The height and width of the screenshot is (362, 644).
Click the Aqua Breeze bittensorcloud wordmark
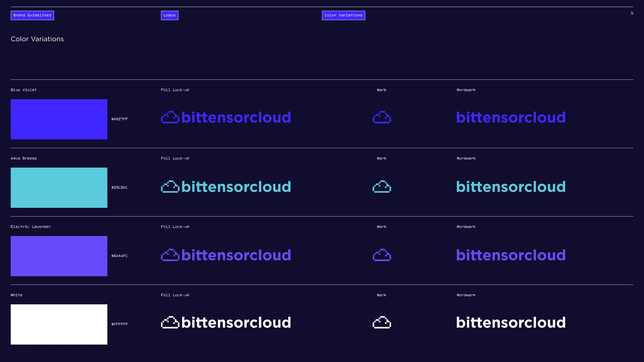click(511, 187)
